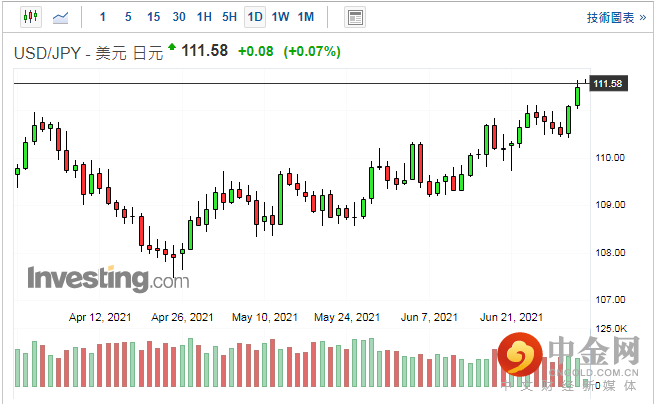Image resolution: width=654 pixels, height=404 pixels.
Task: Click the +0.08 price change value
Action: point(256,51)
